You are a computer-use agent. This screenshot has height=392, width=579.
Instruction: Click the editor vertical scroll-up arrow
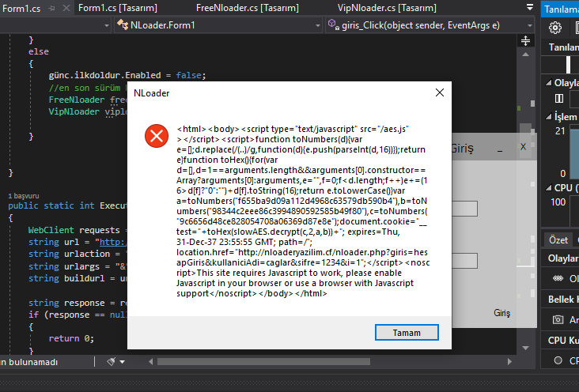[525, 55]
